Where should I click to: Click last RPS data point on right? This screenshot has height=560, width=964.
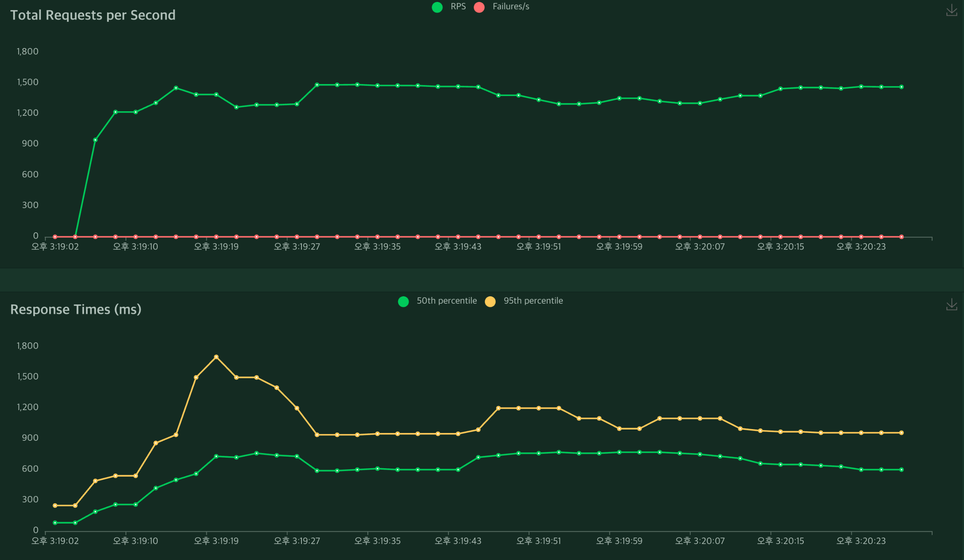coord(901,87)
